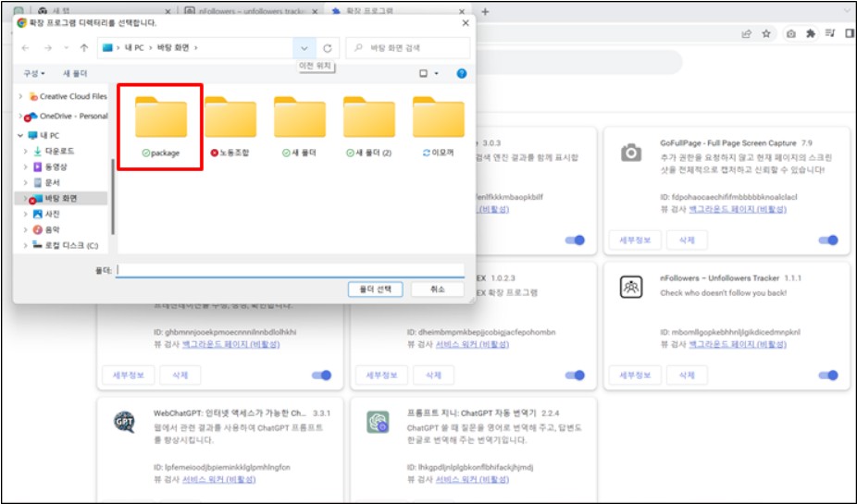Refresh the folder dialog location

coord(328,48)
